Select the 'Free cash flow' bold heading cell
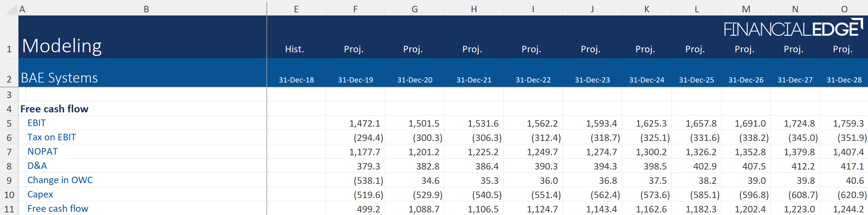Viewport: 868px width, 215px height. pos(54,109)
